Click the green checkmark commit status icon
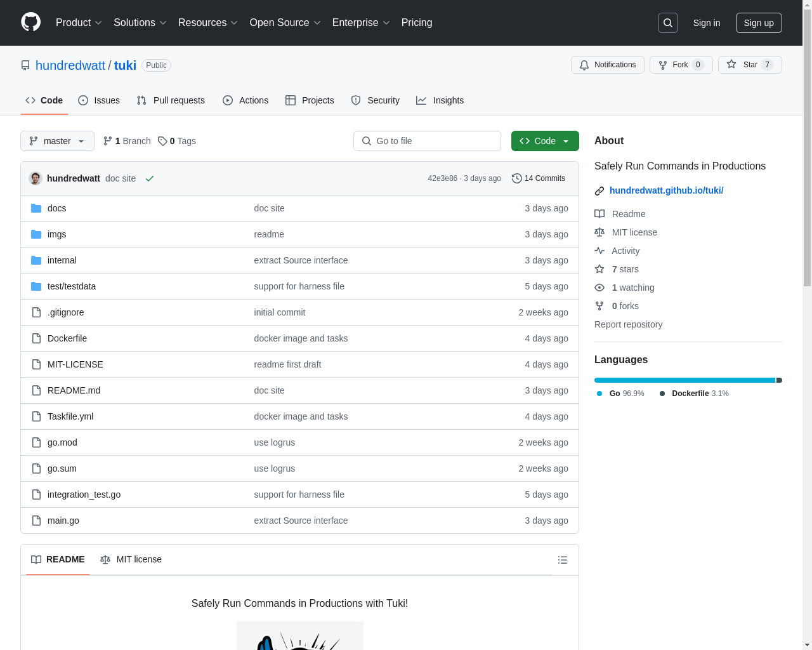The width and height of the screenshot is (812, 650). (150, 178)
